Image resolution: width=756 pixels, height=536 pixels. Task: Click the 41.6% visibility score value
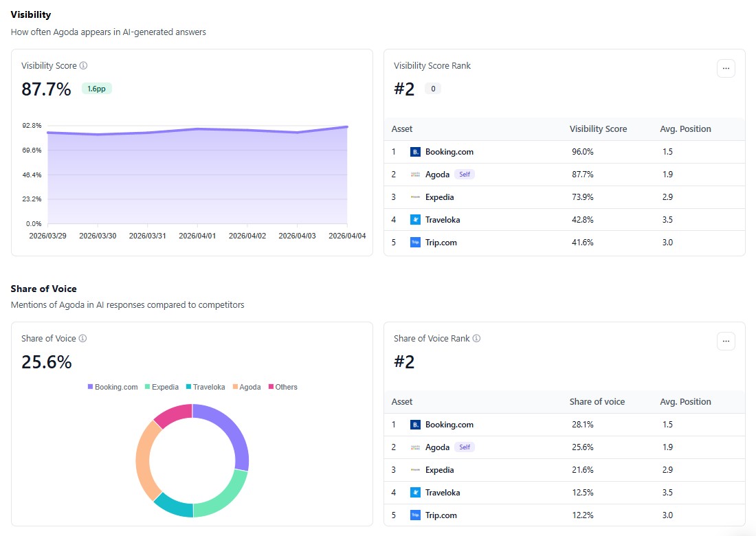[x=582, y=243]
